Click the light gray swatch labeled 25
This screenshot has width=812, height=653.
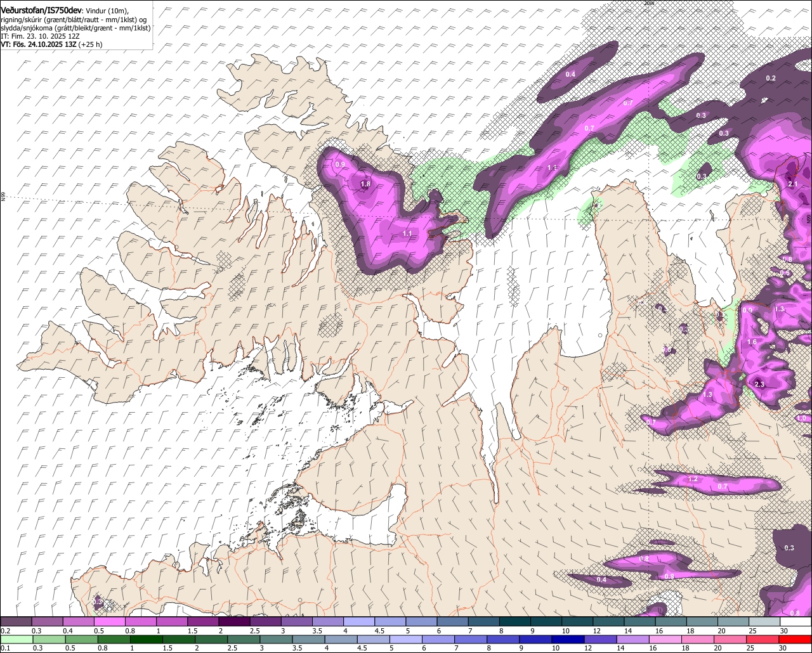point(764,622)
